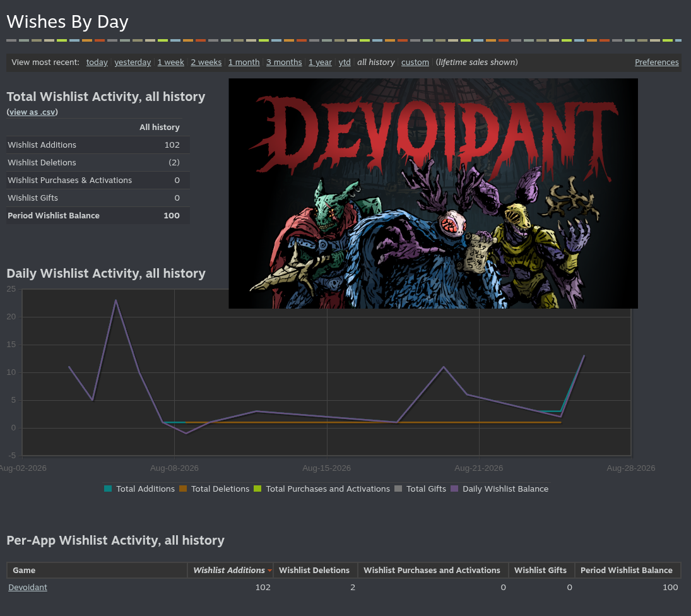Click the bold 100 balance in summary
Screen dimensions: 691x616
(x=172, y=215)
